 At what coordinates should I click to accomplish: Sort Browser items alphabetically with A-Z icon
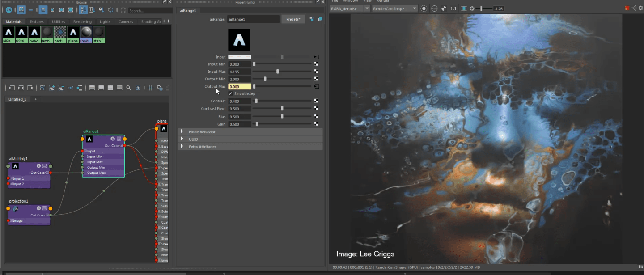83,10
